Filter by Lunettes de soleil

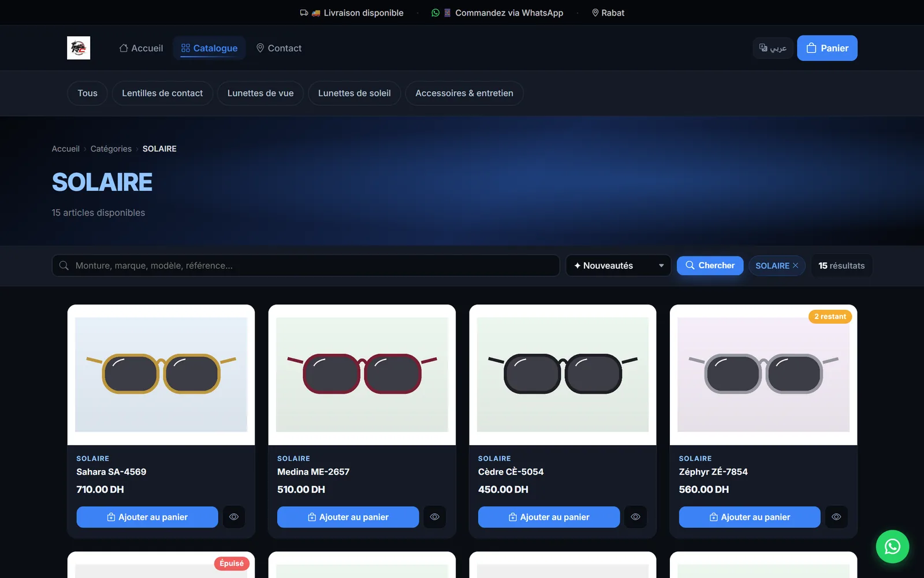355,93
